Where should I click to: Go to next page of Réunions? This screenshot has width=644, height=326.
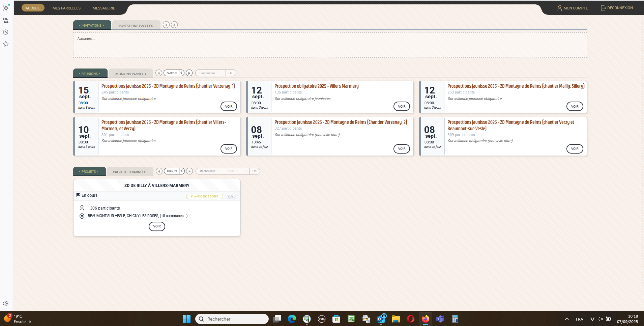point(189,73)
